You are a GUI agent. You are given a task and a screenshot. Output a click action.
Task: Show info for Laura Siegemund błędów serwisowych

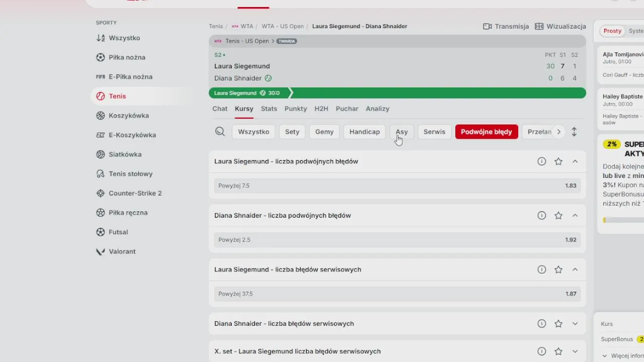[542, 269]
